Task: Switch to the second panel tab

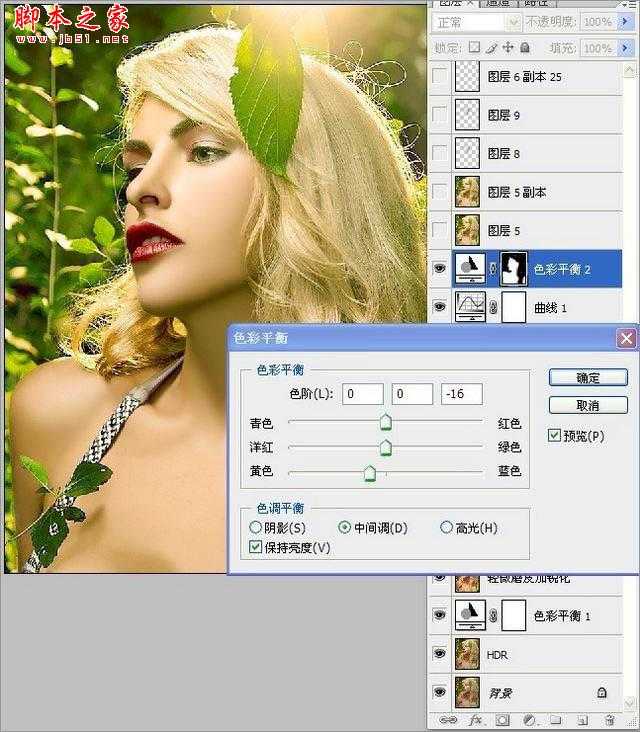Action: point(498,3)
